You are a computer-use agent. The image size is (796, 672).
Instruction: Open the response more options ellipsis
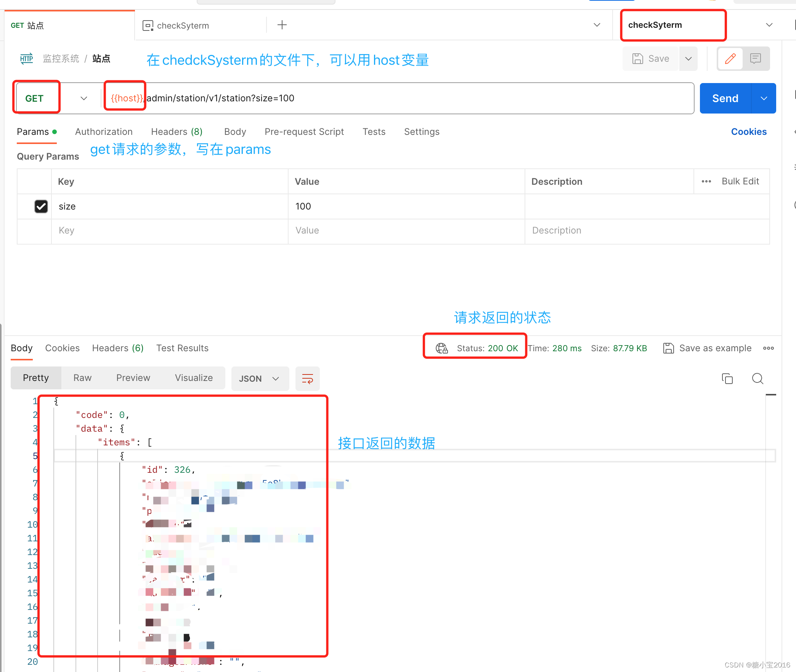[x=768, y=348]
